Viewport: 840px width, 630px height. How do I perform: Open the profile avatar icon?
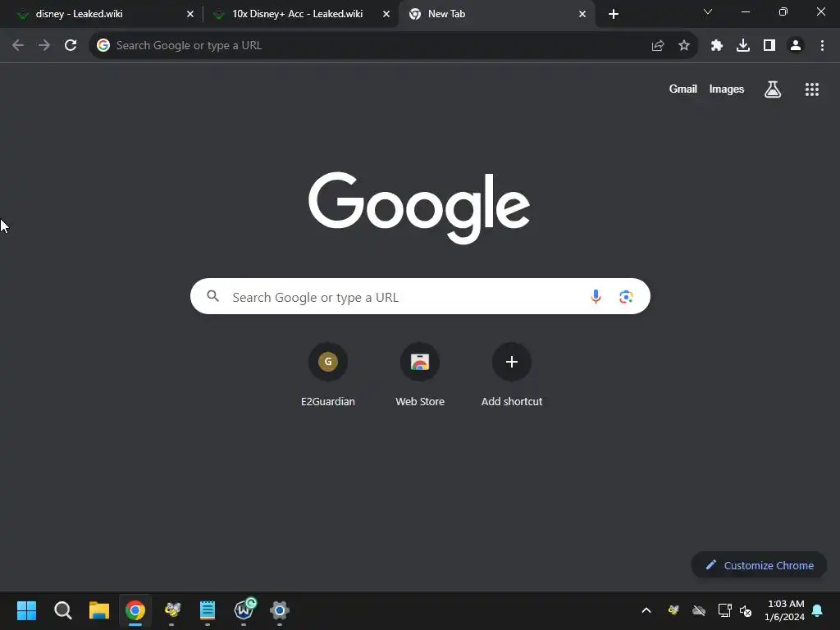pos(796,46)
